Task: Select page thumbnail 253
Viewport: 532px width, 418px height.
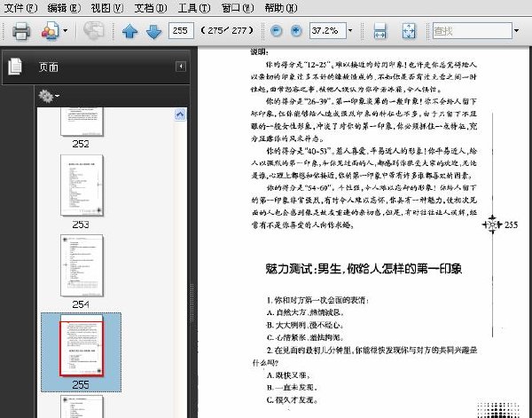Action: coord(82,185)
